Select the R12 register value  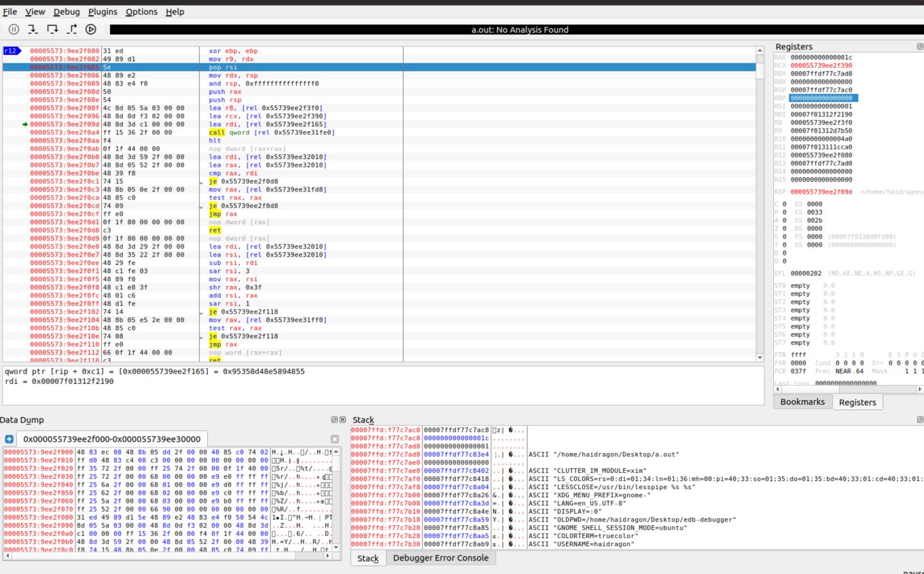[821, 155]
